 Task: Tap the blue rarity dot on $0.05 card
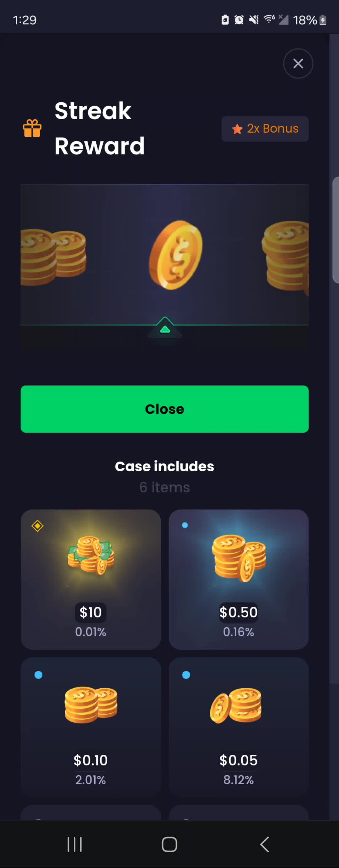pos(186,675)
